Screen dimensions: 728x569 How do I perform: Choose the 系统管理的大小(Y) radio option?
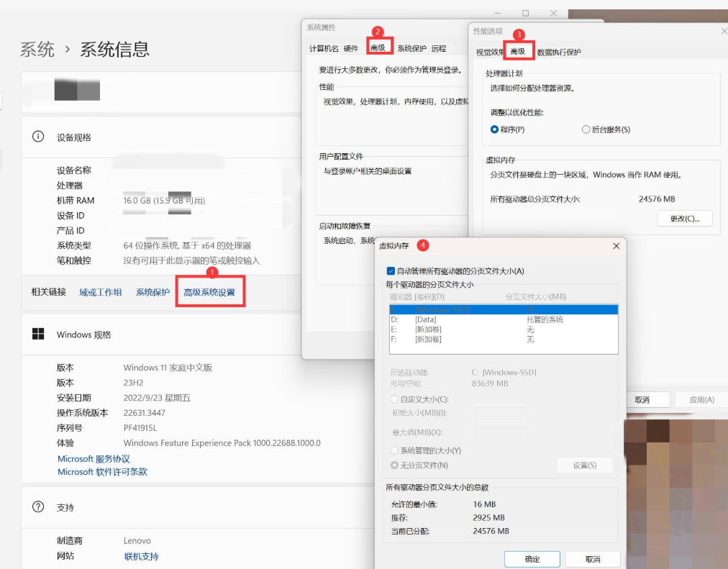pos(394,450)
